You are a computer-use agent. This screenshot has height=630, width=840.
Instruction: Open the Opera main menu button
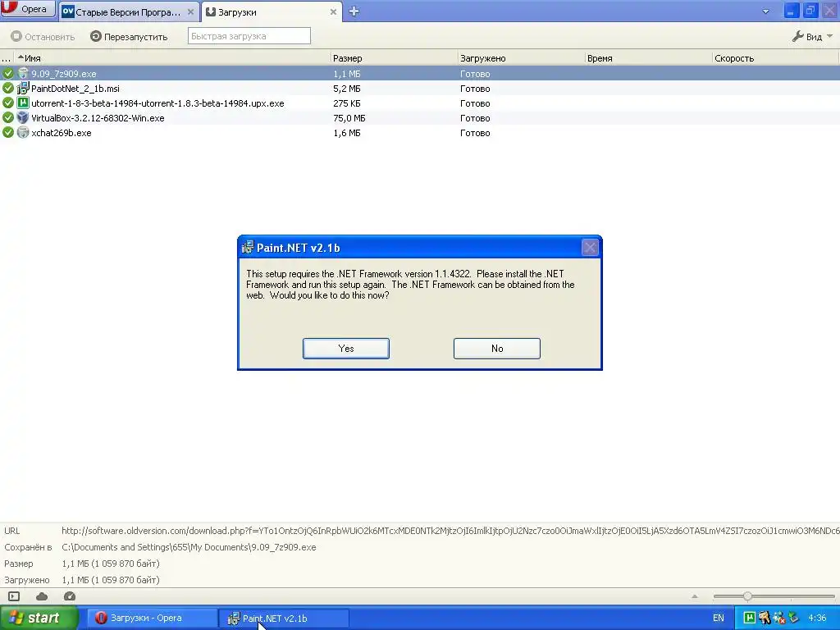28,9
